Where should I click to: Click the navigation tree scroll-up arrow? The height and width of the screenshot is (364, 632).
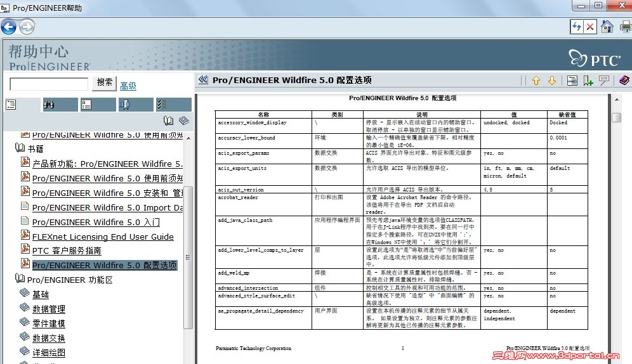(188, 138)
